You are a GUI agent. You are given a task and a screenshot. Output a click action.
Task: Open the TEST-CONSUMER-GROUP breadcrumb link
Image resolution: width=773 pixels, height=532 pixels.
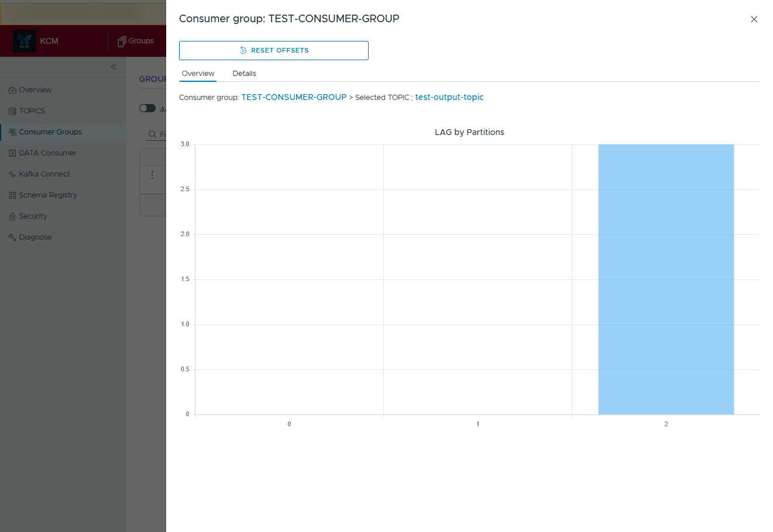click(x=294, y=98)
